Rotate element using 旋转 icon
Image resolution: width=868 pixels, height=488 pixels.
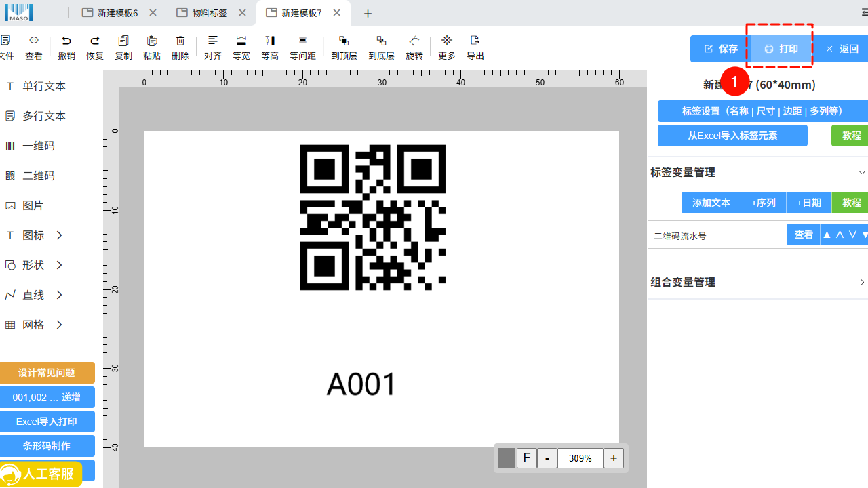(414, 41)
